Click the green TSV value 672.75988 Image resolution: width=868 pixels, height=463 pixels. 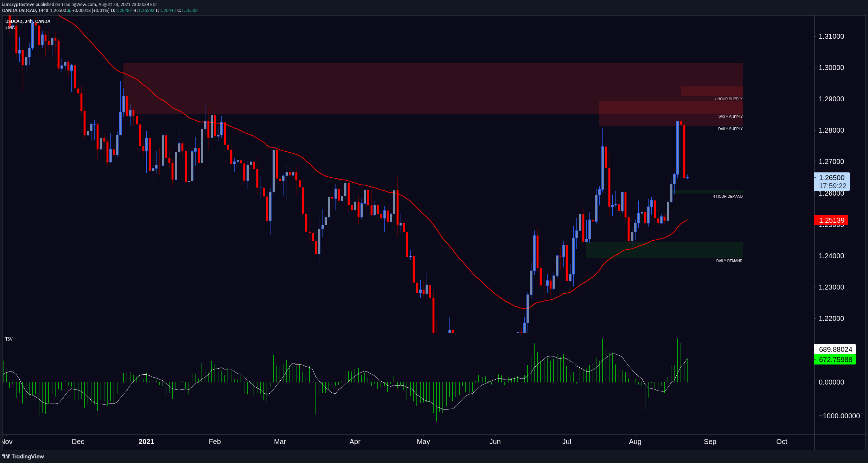[x=835, y=360]
